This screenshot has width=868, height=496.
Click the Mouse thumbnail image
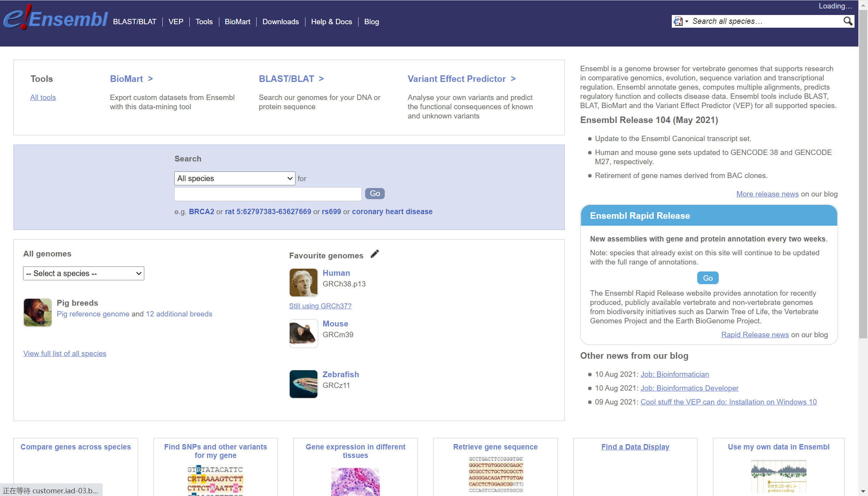tap(304, 333)
